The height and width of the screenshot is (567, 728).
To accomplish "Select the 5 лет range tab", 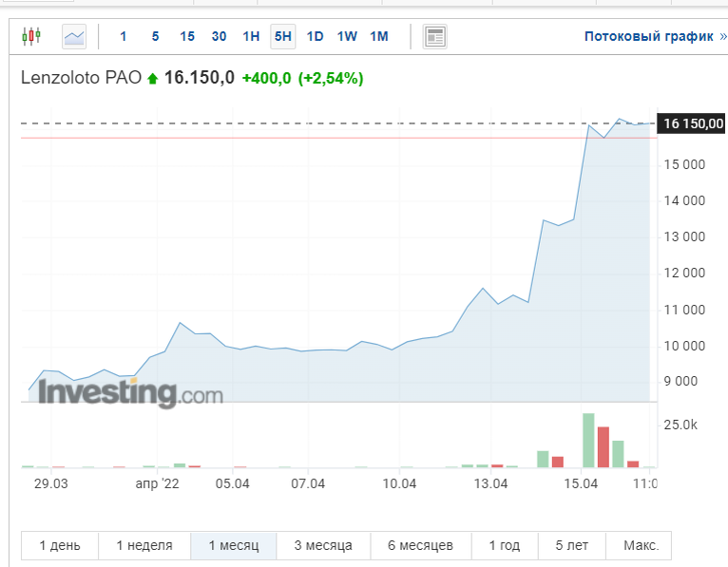I will point(571,546).
